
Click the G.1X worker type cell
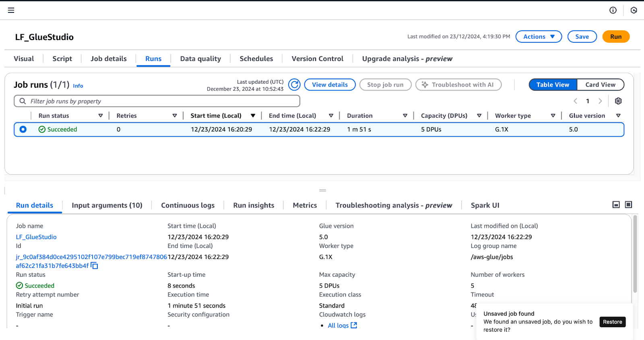[502, 130]
